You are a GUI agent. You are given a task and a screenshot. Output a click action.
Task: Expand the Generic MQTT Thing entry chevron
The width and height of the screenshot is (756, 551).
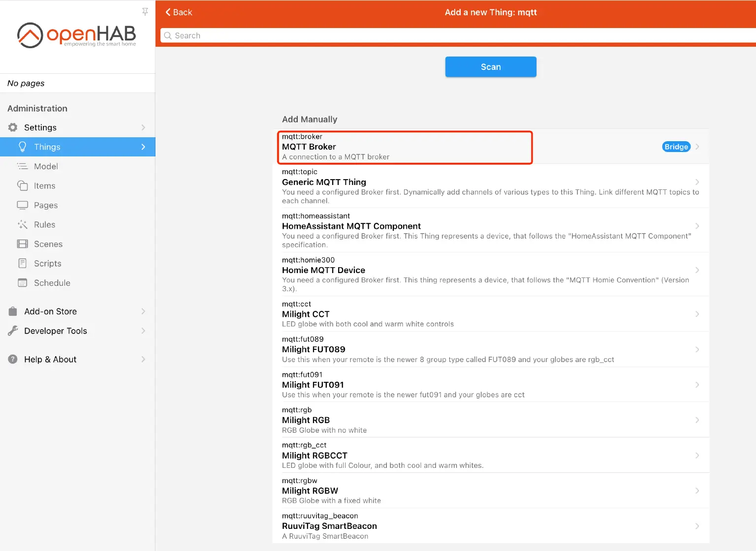(697, 182)
